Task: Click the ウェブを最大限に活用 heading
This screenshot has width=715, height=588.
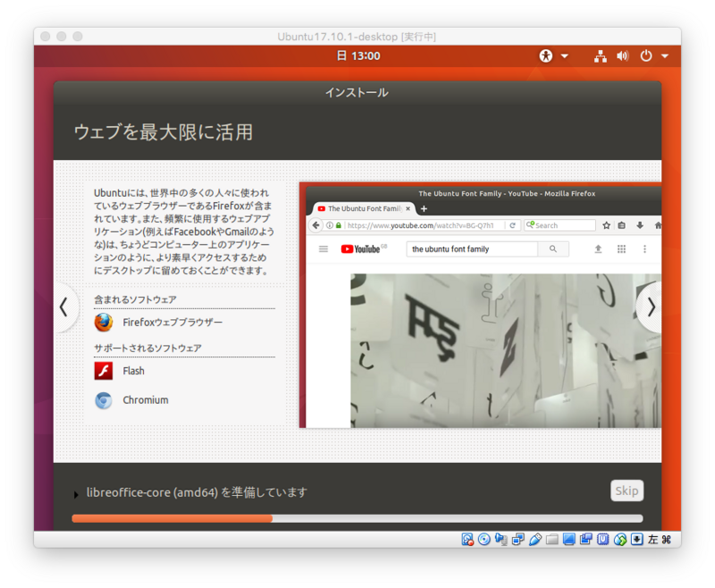Action: coord(164,131)
